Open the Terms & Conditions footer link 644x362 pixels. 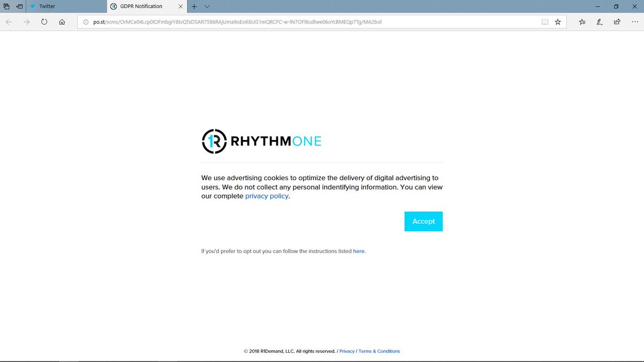pyautogui.click(x=379, y=351)
